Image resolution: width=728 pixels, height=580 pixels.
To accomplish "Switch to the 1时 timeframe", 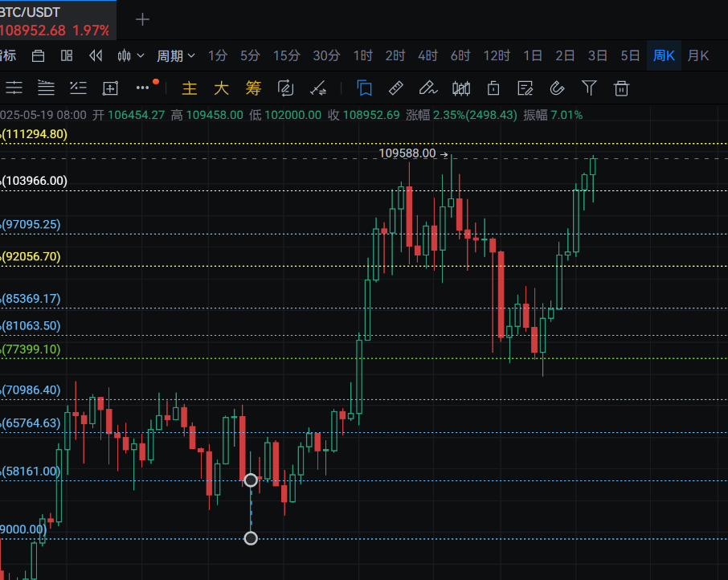I will [x=362, y=56].
